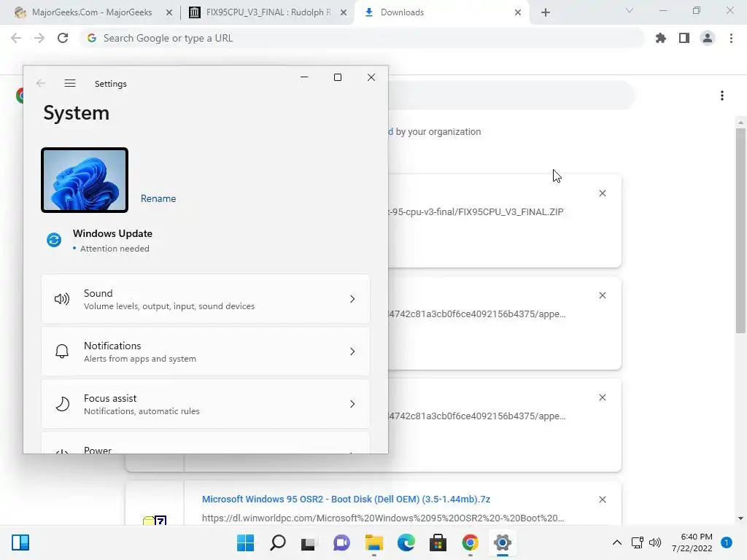This screenshot has height=560, width=747.
Task: Open Chrome profile avatar
Action: 708,38
